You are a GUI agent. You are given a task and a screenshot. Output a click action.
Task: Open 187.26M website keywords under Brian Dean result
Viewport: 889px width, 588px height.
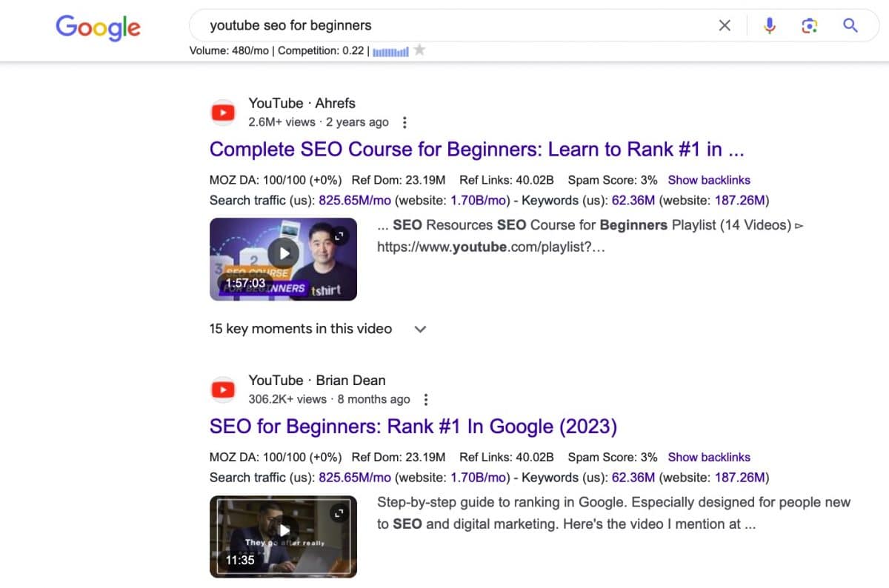click(x=739, y=477)
